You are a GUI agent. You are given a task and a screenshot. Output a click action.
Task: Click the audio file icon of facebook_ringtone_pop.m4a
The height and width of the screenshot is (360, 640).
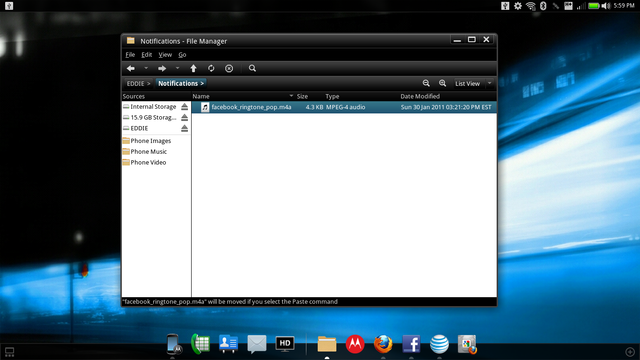coord(205,107)
